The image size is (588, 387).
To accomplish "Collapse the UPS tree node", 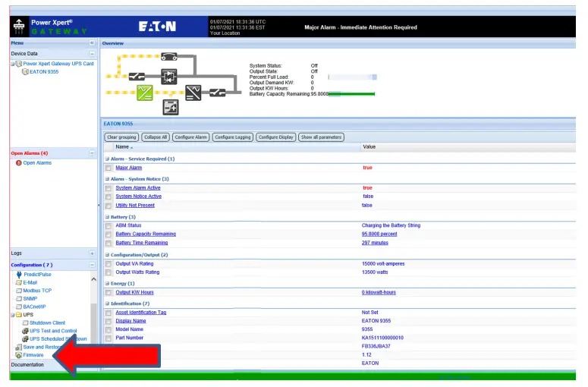I will click(13, 315).
